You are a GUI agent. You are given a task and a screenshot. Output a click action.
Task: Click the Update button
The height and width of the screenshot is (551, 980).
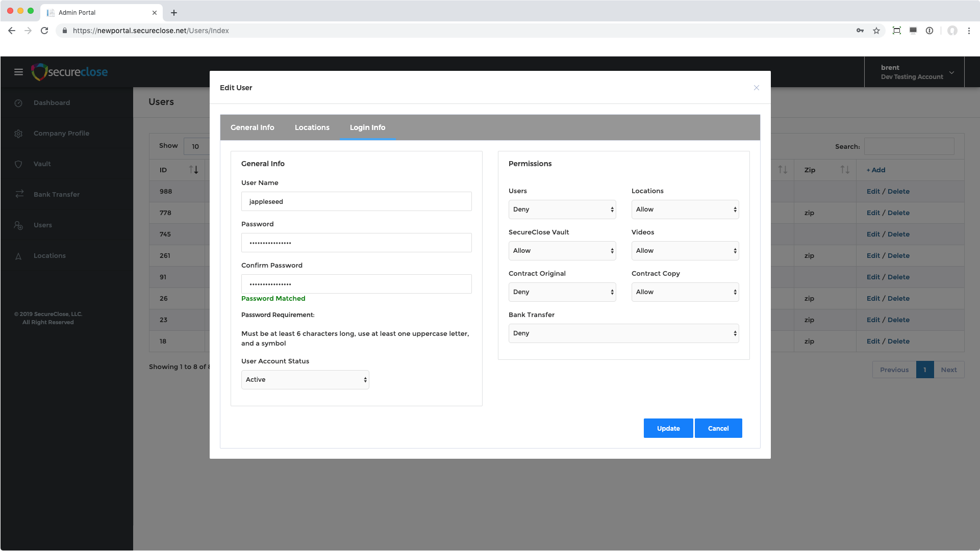coord(668,428)
